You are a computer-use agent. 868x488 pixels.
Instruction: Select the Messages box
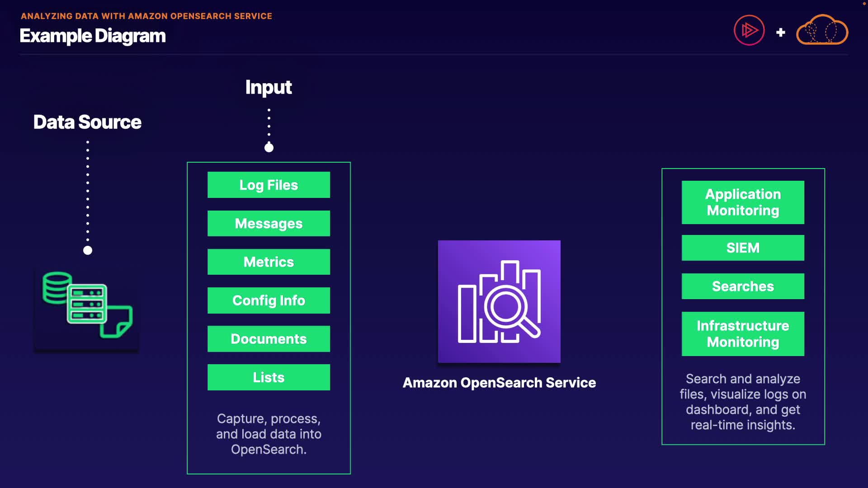coord(269,223)
